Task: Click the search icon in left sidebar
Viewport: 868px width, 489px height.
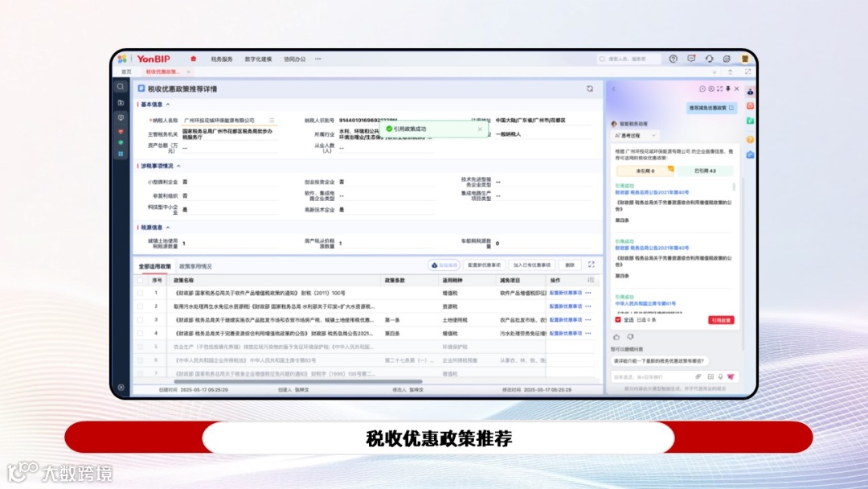Action: [121, 87]
